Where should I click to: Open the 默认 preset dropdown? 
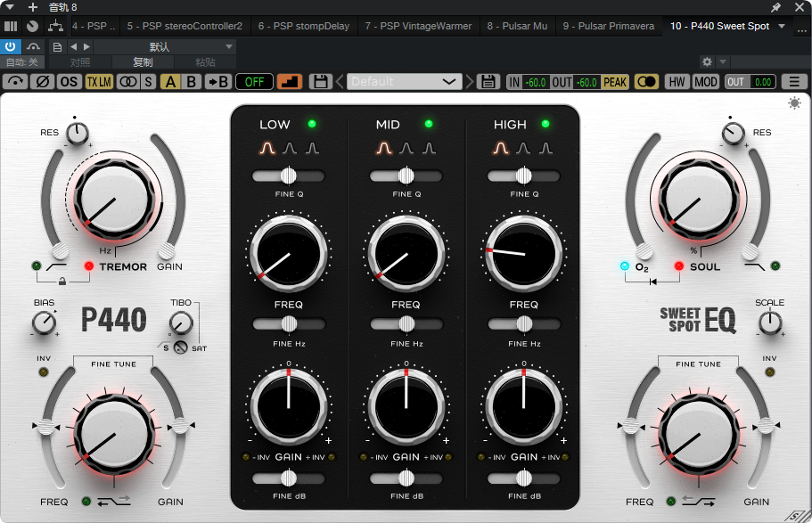click(165, 46)
